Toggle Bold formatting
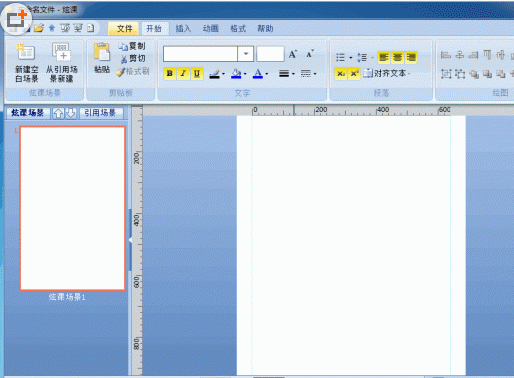Viewport: 514px width, 378px height. point(170,73)
